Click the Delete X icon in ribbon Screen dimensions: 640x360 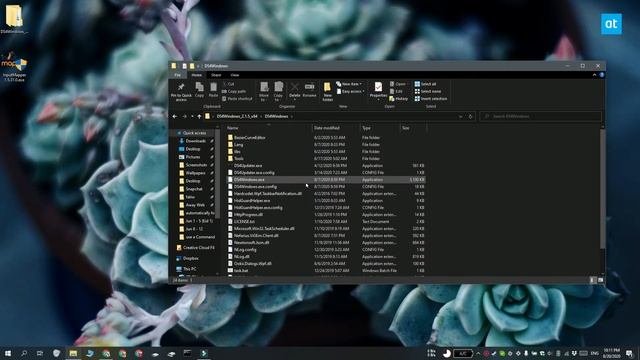pos(294,87)
